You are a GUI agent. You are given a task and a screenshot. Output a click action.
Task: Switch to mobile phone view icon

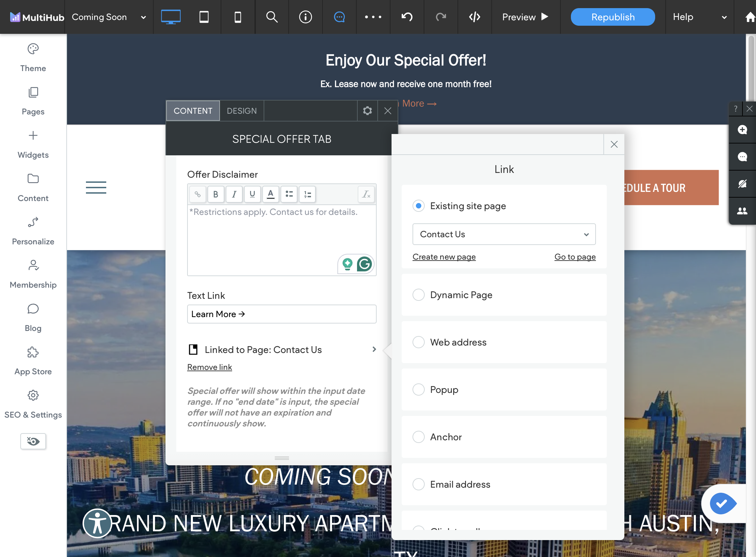[238, 17]
